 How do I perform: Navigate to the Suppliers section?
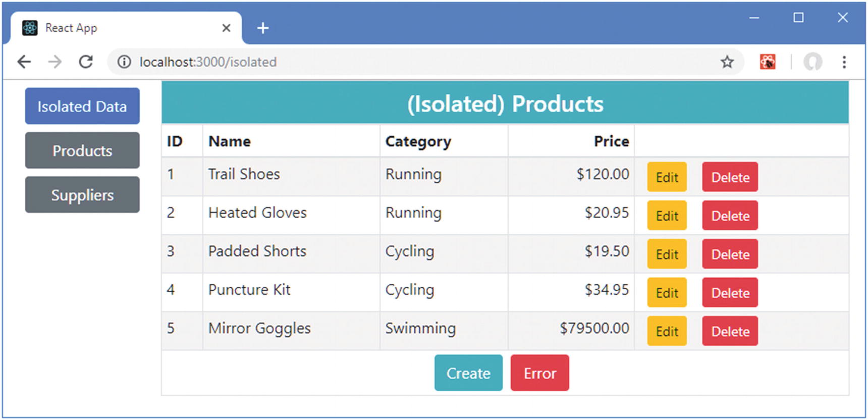(82, 195)
